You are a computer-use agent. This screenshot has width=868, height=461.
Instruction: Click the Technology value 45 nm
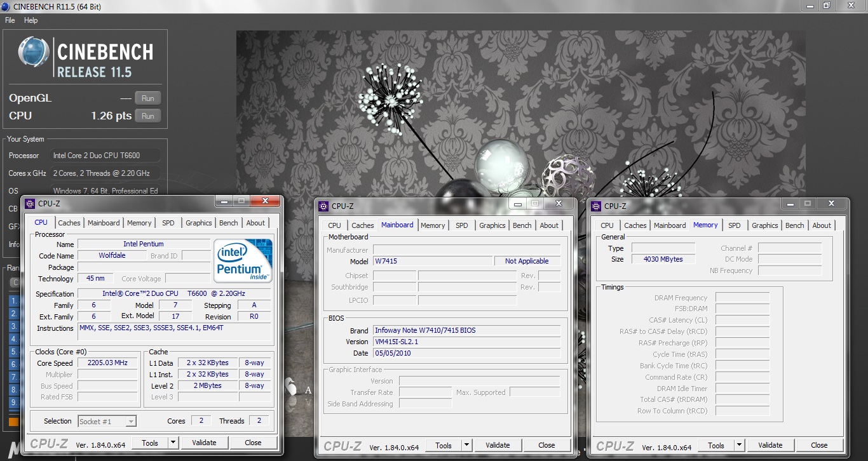(x=95, y=278)
